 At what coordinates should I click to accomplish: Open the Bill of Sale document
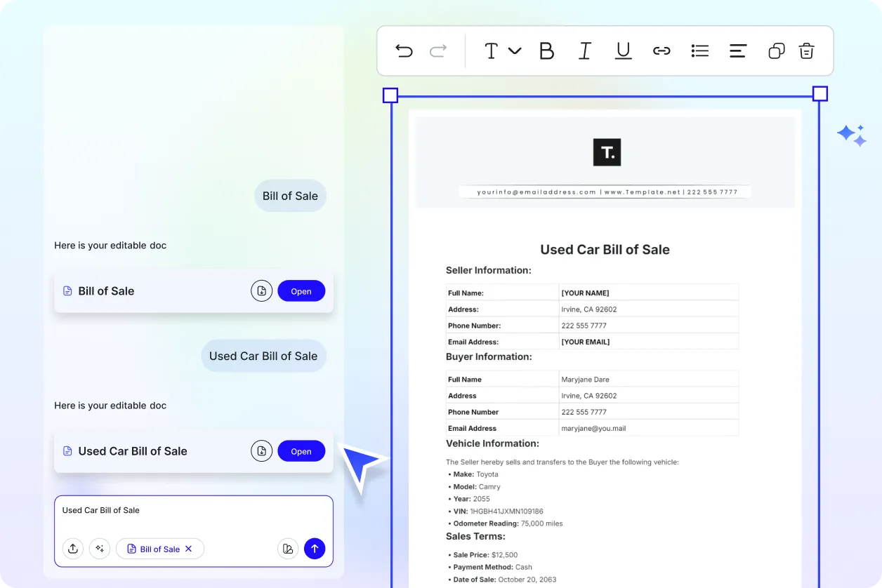click(x=301, y=291)
